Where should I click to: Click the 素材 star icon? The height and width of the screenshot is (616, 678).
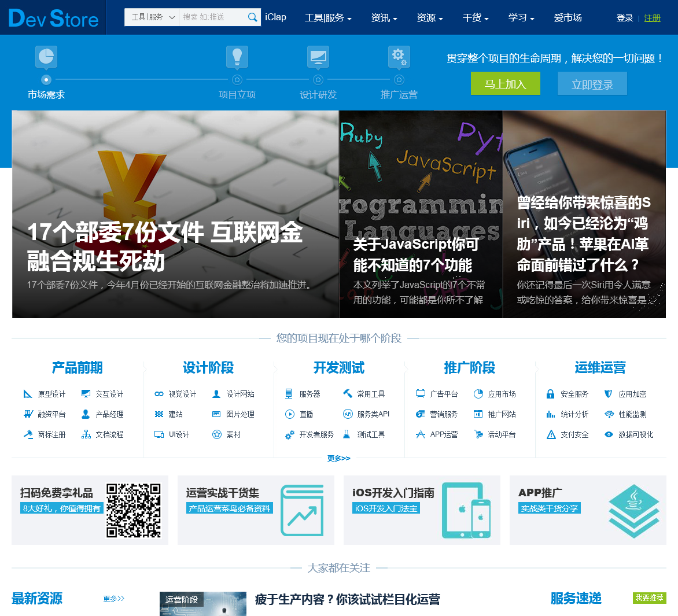tap(216, 434)
